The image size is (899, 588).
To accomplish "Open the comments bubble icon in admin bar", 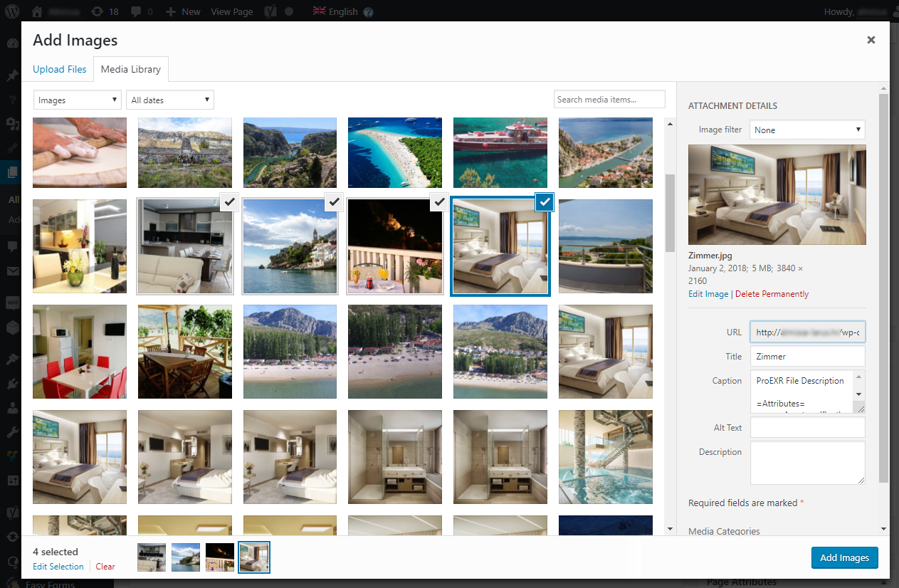I will (x=141, y=11).
